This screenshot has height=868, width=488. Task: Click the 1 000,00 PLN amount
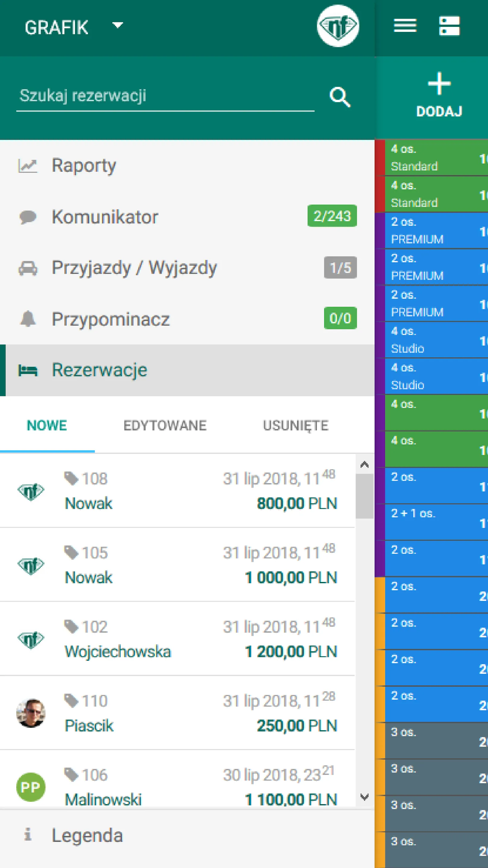click(x=291, y=577)
